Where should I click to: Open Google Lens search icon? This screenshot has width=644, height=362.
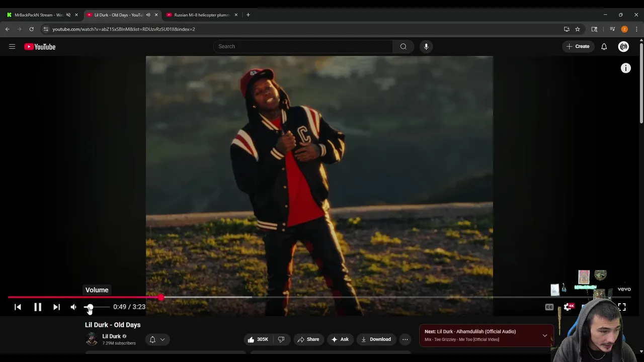[x=594, y=29]
